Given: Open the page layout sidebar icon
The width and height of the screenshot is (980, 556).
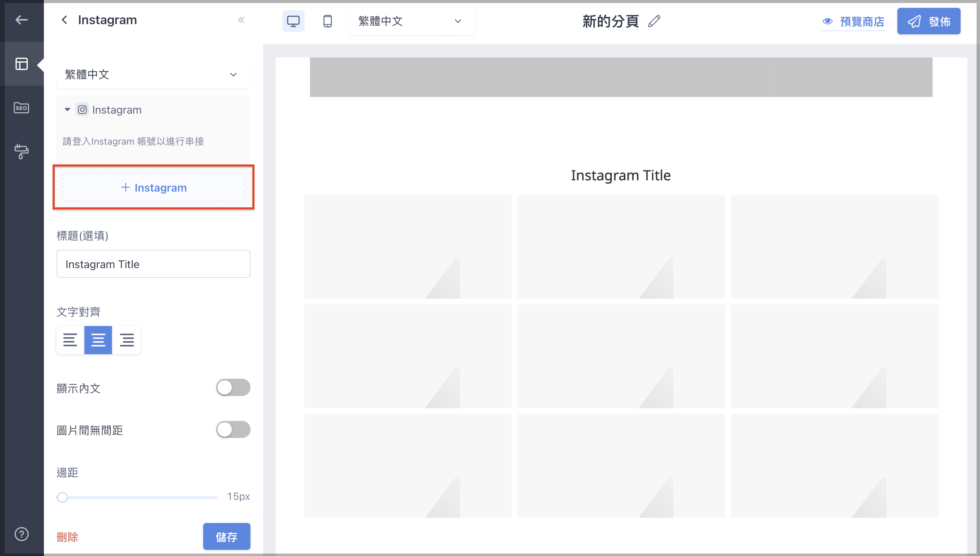Looking at the screenshot, I should click(x=21, y=64).
